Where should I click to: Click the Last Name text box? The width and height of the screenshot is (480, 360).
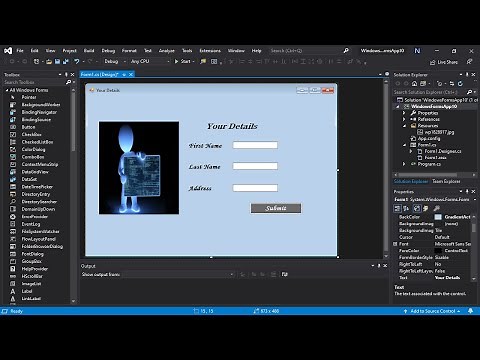pos(255,166)
